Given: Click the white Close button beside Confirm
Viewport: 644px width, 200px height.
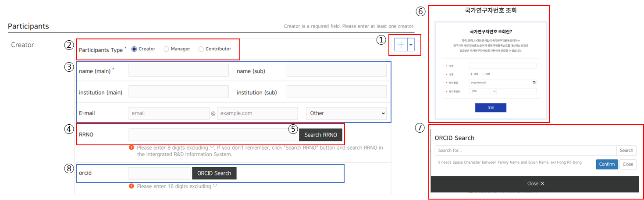Looking at the screenshot, I should pos(628,164).
